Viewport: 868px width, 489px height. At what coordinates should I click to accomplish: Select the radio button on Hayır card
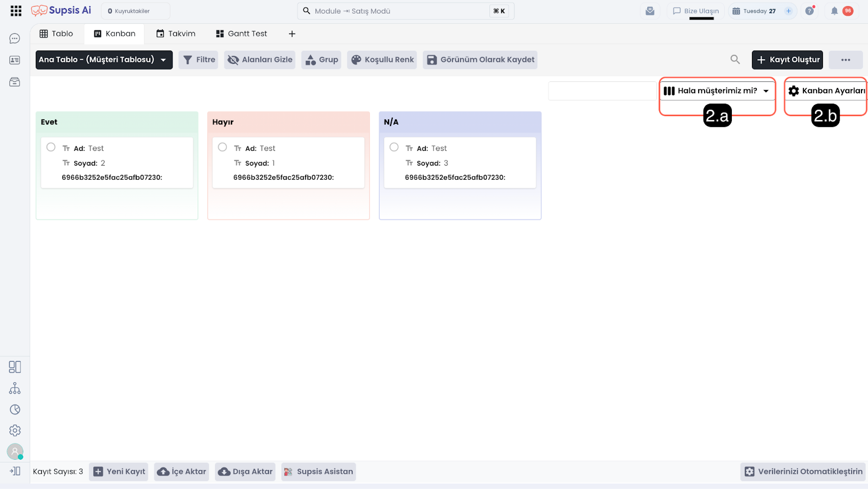pos(222,147)
